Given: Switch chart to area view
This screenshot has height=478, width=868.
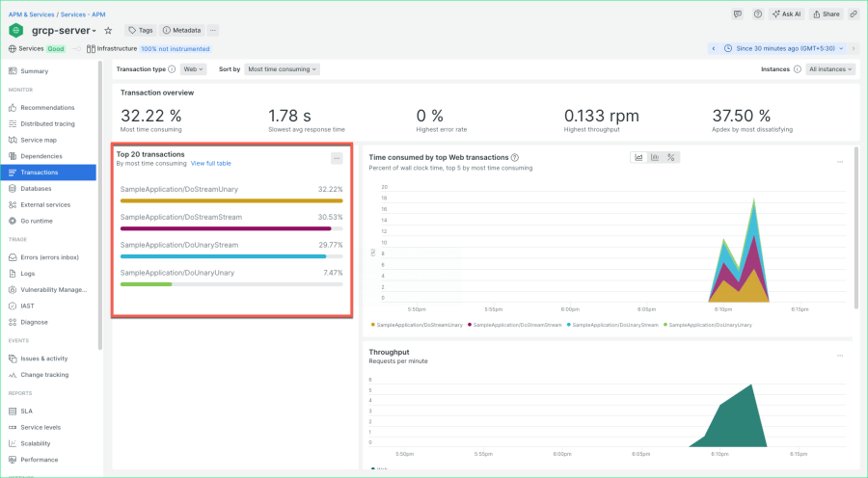Looking at the screenshot, I should coord(638,158).
